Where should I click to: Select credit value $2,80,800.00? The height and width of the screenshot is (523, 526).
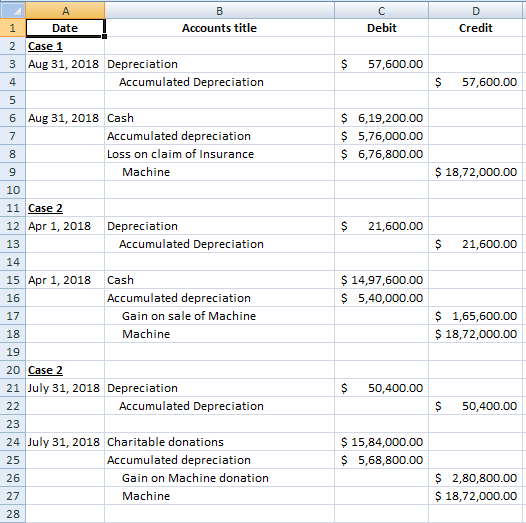(x=475, y=478)
